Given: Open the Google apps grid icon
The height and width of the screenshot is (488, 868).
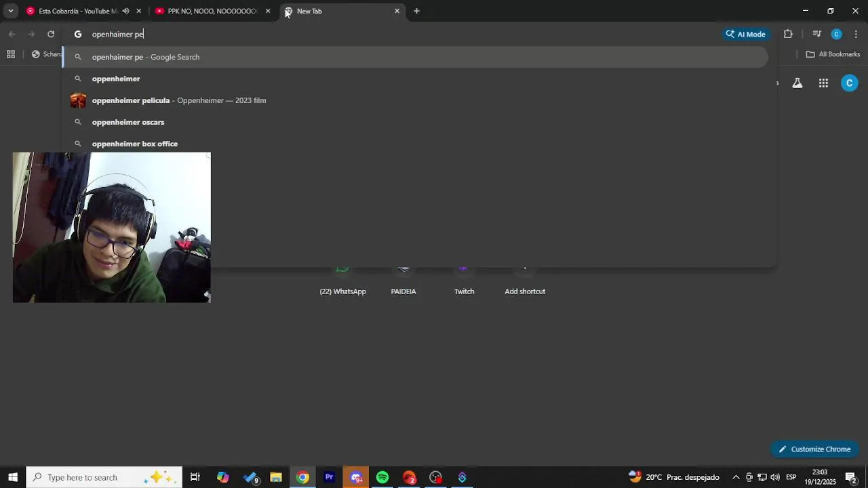Looking at the screenshot, I should tap(823, 83).
